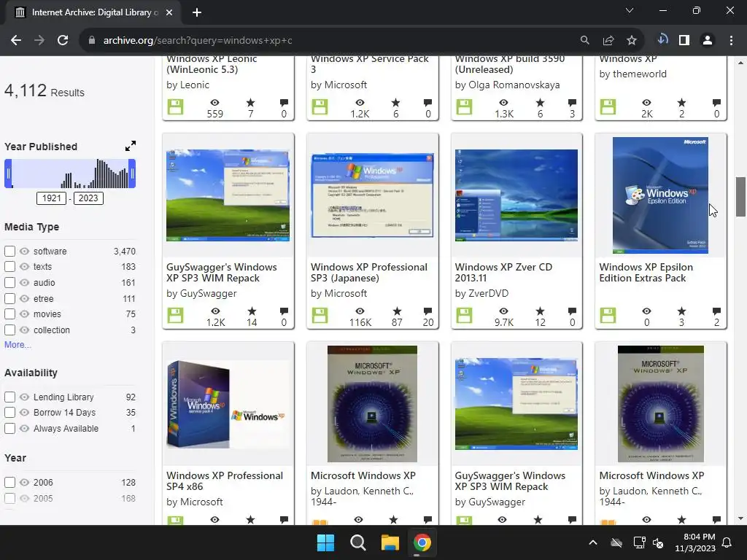The image size is (747, 560).
Task: Open Windows notifications bell
Action: click(x=727, y=542)
